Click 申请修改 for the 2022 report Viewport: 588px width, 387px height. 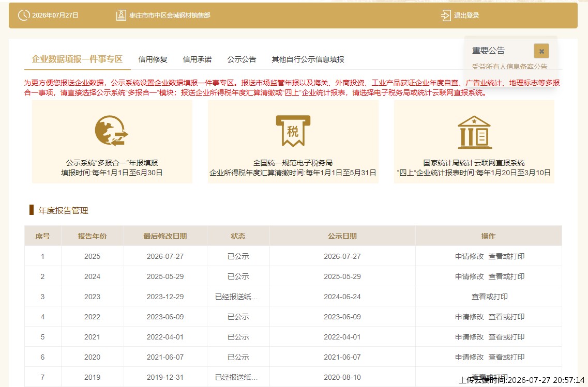[x=470, y=317]
